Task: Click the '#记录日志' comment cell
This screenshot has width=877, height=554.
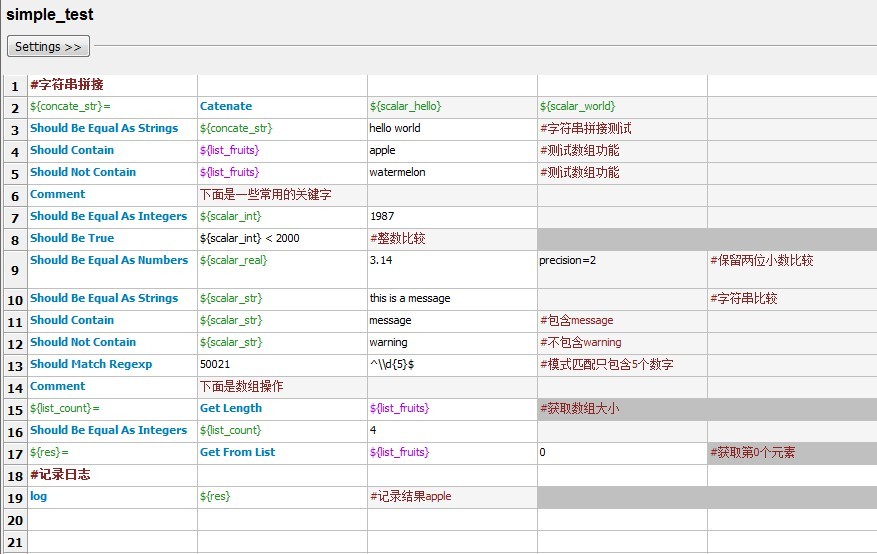Action: pyautogui.click(x=112, y=475)
